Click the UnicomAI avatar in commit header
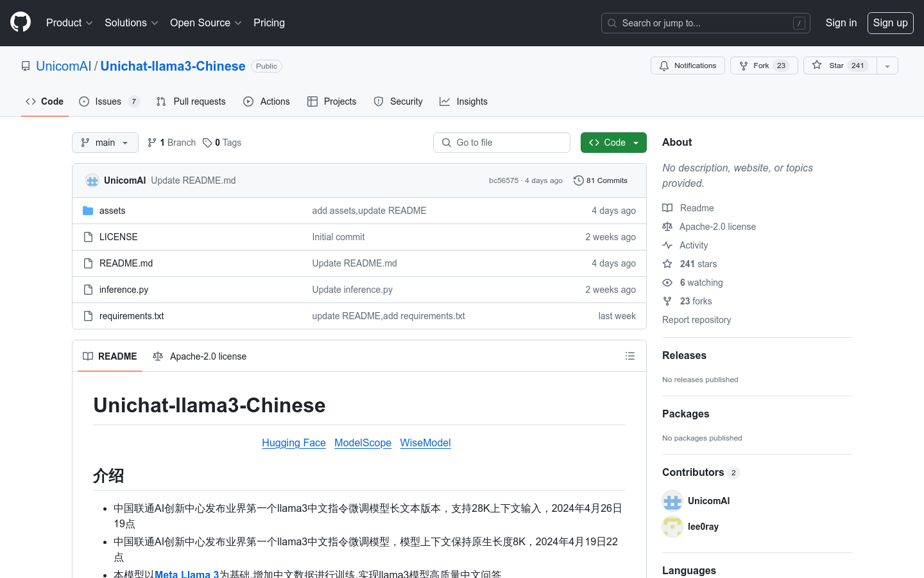924x578 pixels. (x=92, y=180)
